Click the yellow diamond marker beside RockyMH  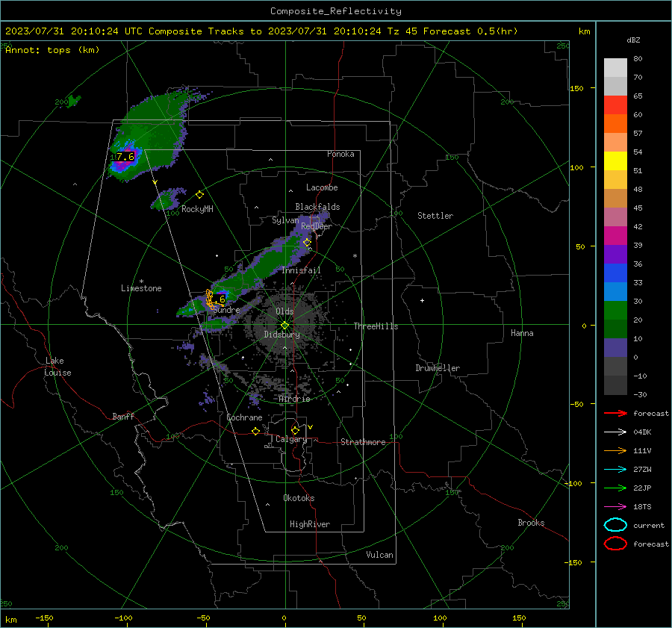(199, 195)
